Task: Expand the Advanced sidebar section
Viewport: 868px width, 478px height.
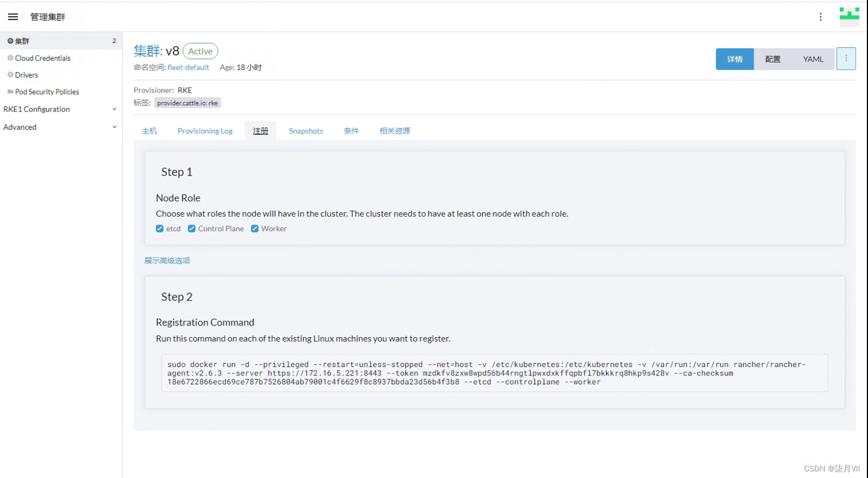Action: pyautogui.click(x=60, y=127)
